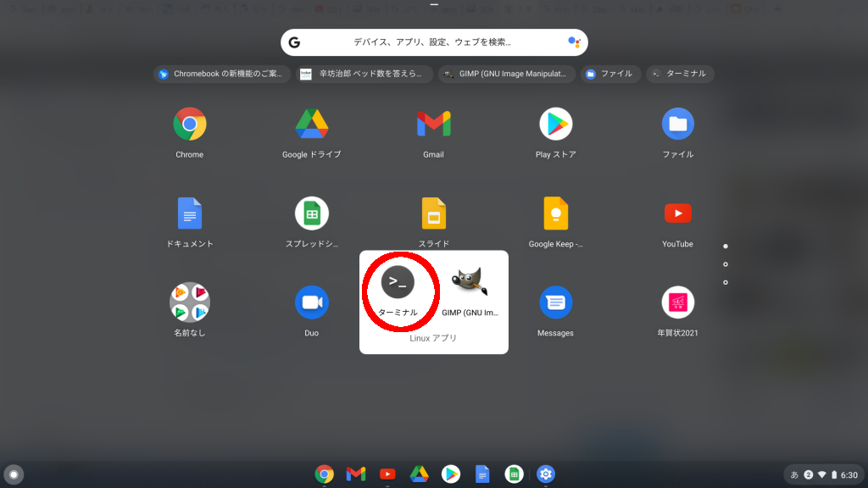Open the スライド app

[x=433, y=213]
